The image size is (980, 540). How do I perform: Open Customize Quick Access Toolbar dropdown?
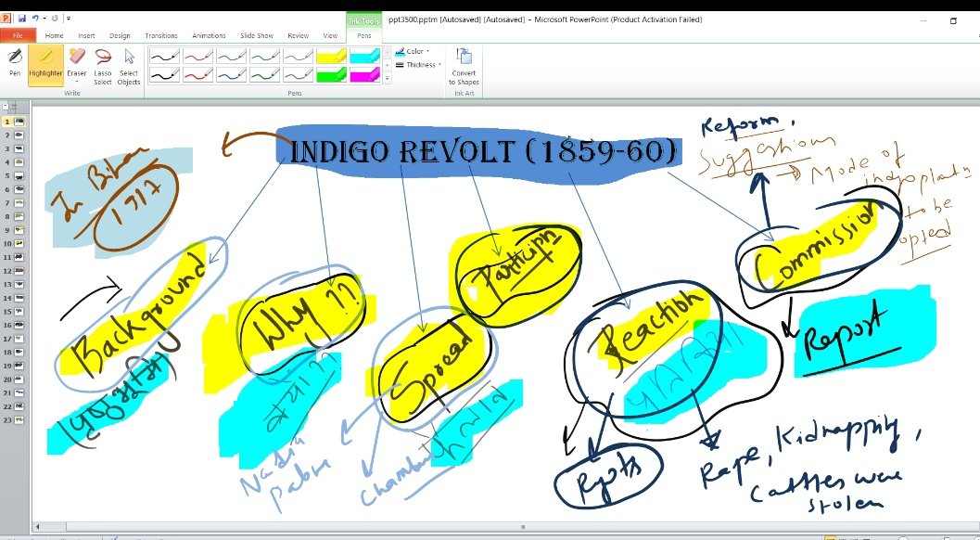(x=68, y=19)
